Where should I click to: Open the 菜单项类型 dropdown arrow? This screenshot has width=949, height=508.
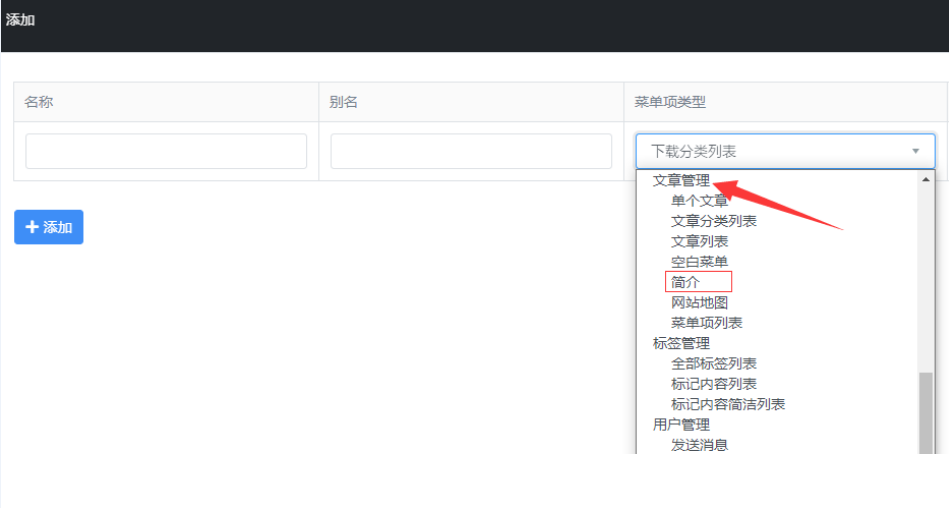coord(915,151)
